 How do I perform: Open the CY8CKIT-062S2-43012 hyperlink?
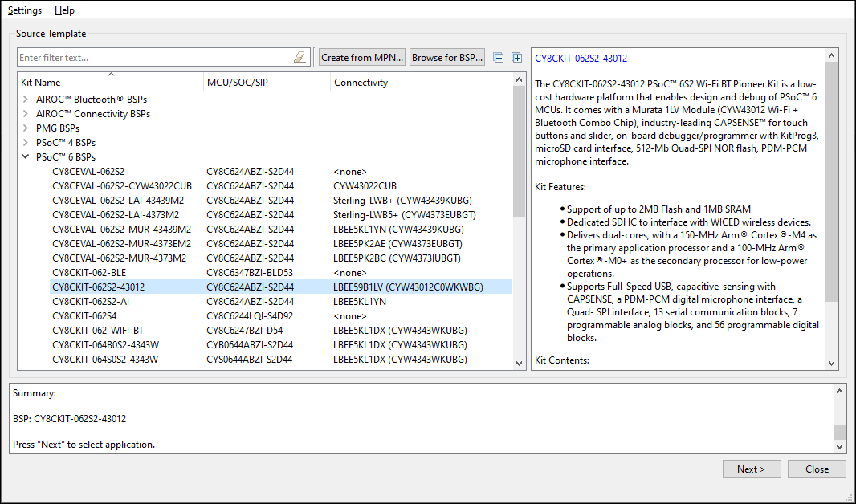[581, 59]
